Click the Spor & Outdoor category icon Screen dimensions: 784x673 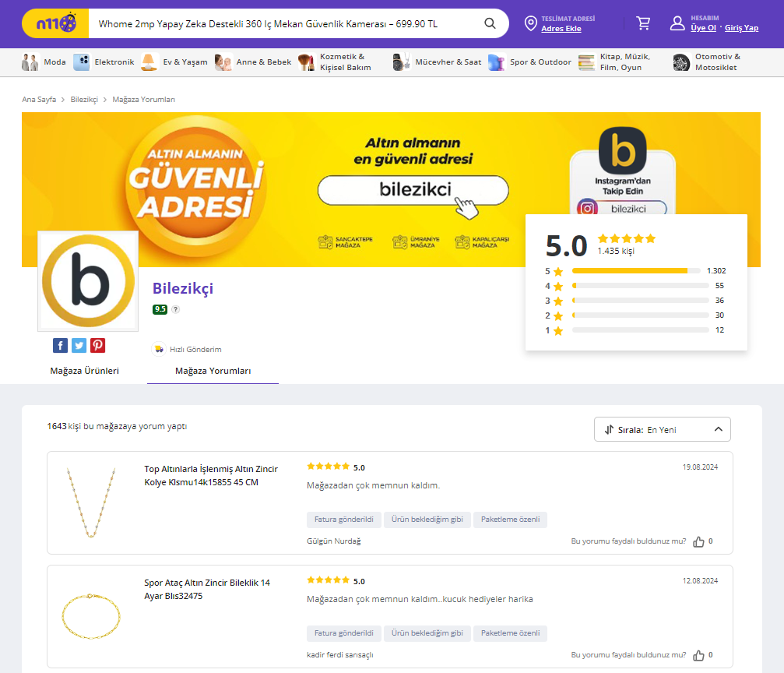[x=496, y=62]
